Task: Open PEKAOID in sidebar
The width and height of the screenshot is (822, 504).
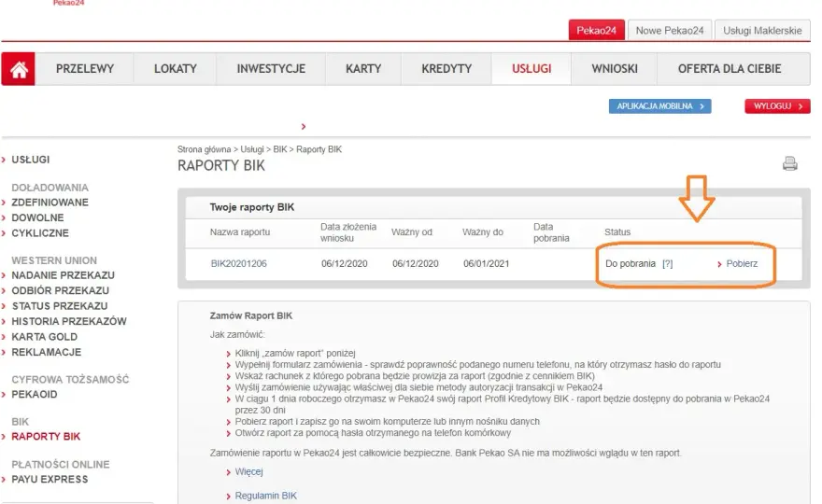Action: pos(34,395)
